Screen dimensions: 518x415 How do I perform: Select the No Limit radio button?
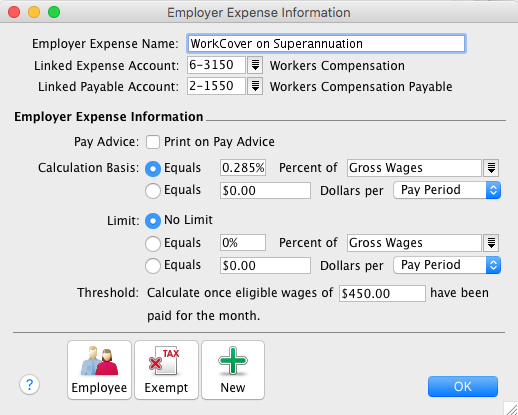(x=153, y=221)
